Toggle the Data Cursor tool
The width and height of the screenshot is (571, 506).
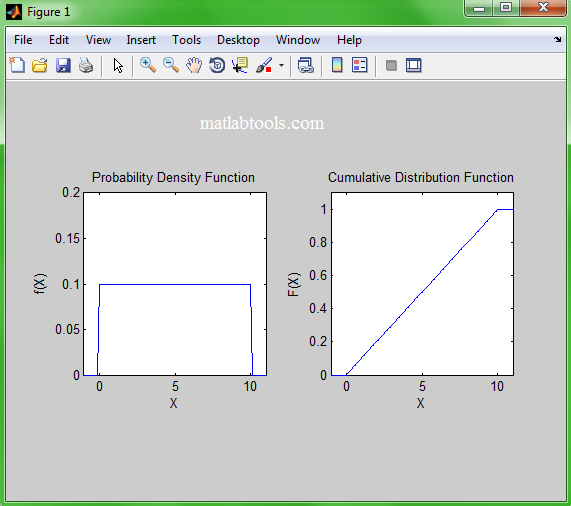click(x=240, y=66)
